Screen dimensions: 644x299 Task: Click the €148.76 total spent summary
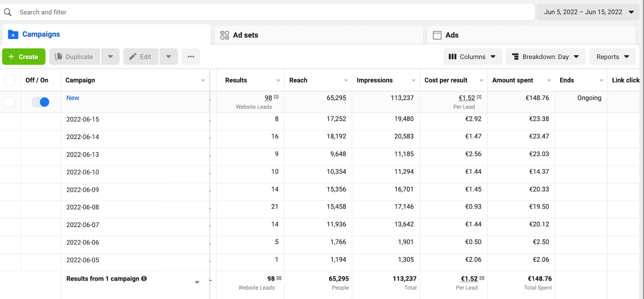[540, 279]
